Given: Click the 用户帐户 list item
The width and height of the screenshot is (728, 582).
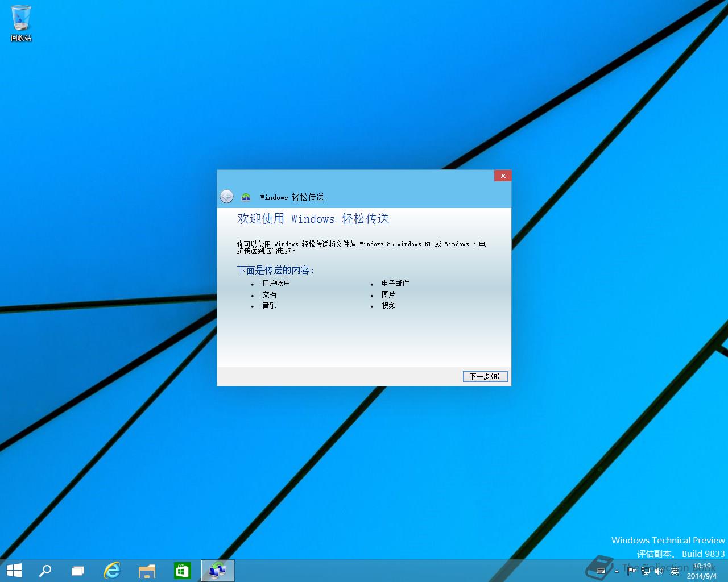Looking at the screenshot, I should click(276, 283).
